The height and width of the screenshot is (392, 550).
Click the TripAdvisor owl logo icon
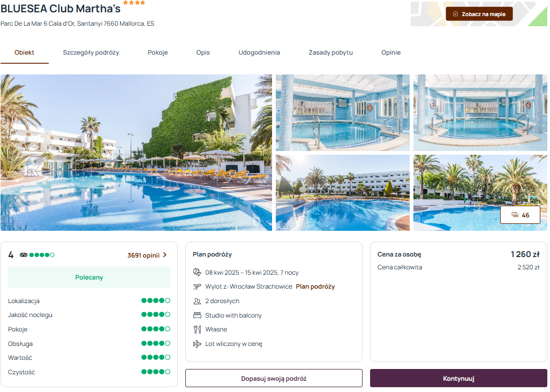coord(24,256)
